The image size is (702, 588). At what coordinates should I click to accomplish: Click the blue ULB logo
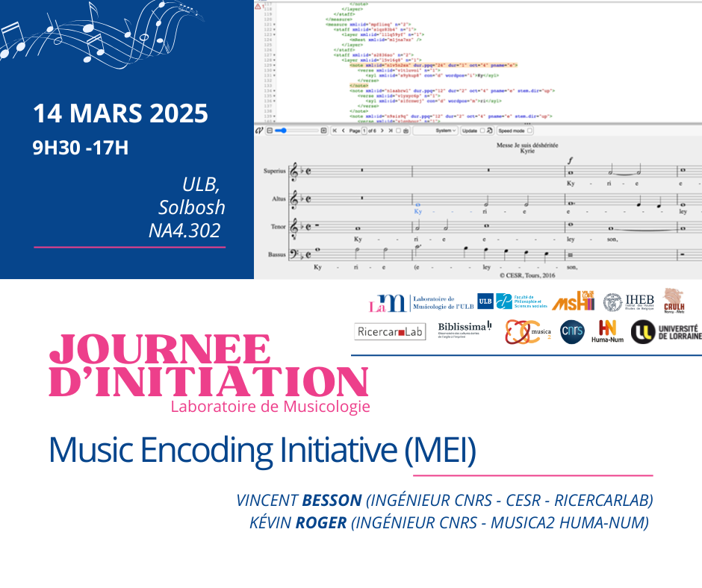point(485,301)
